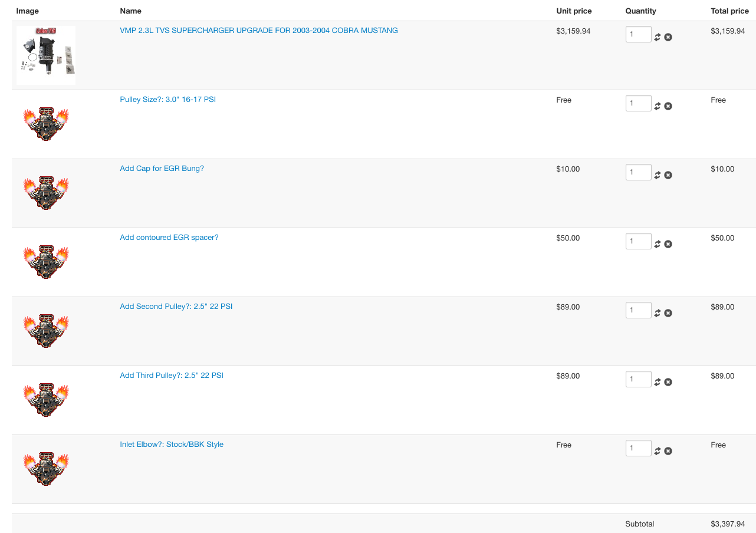Open Add Third Pulley 2.5" 22 PSI link
The image size is (756, 533).
pos(171,376)
